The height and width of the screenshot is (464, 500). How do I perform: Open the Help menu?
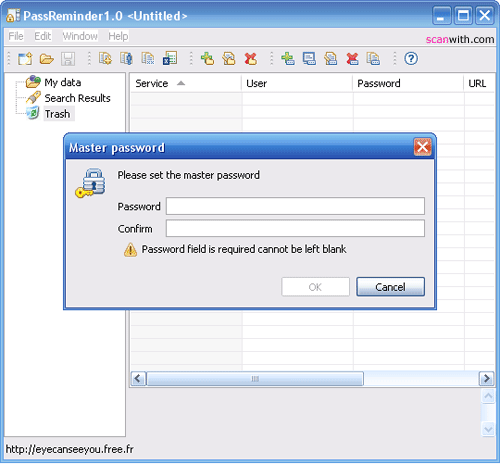coord(118,36)
